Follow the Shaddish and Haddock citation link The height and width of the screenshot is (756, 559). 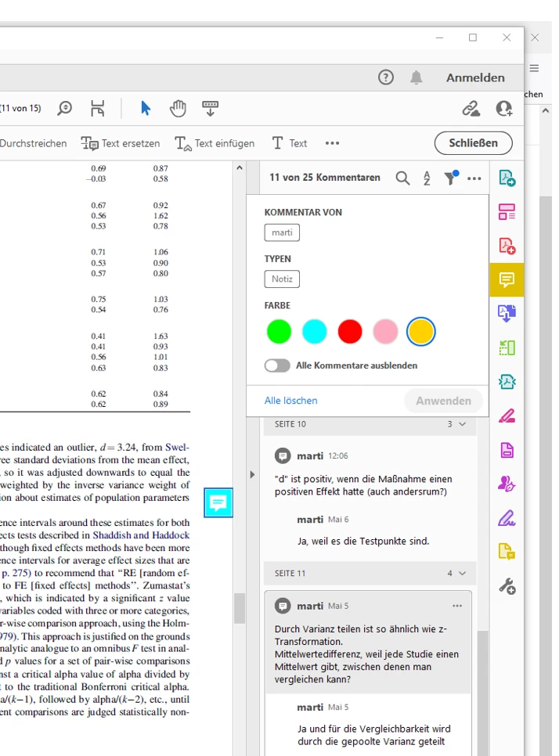pyautogui.click(x=141, y=535)
